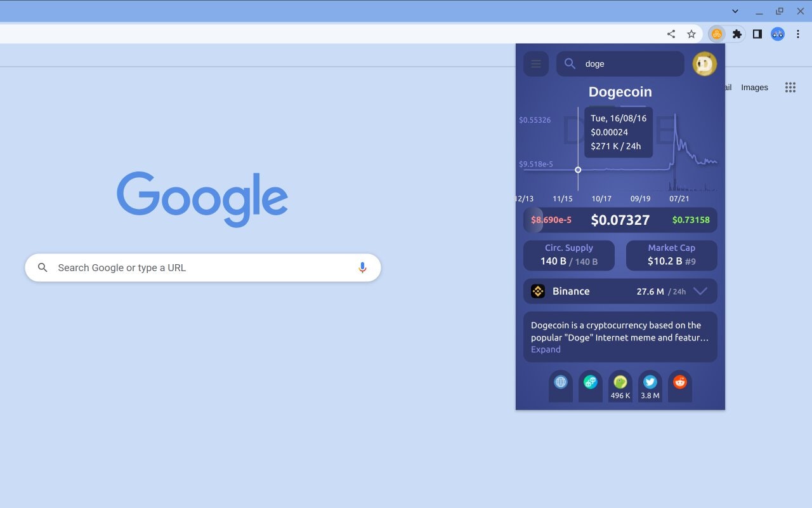Open the blockchain explorer link icon
Viewport: 812px width, 508px height.
coord(591,382)
